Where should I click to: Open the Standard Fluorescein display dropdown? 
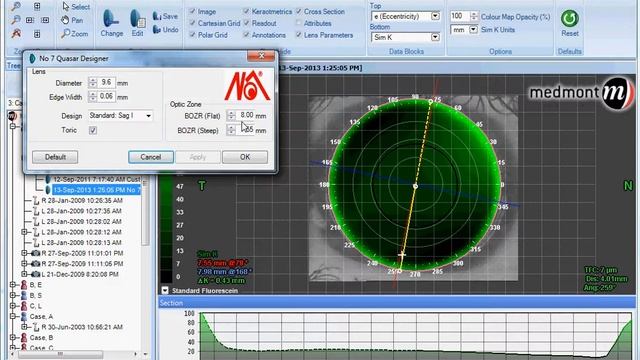coord(165,291)
